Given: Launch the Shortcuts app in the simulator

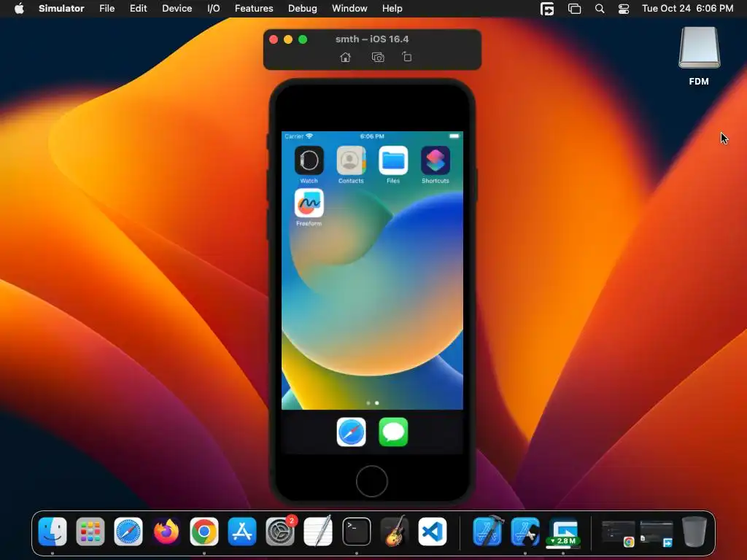Looking at the screenshot, I should [x=436, y=160].
